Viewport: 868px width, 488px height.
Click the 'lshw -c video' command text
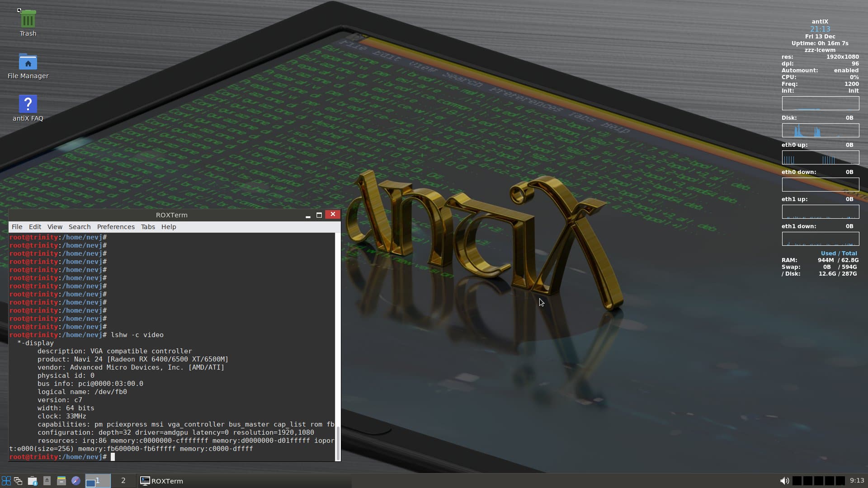click(137, 335)
